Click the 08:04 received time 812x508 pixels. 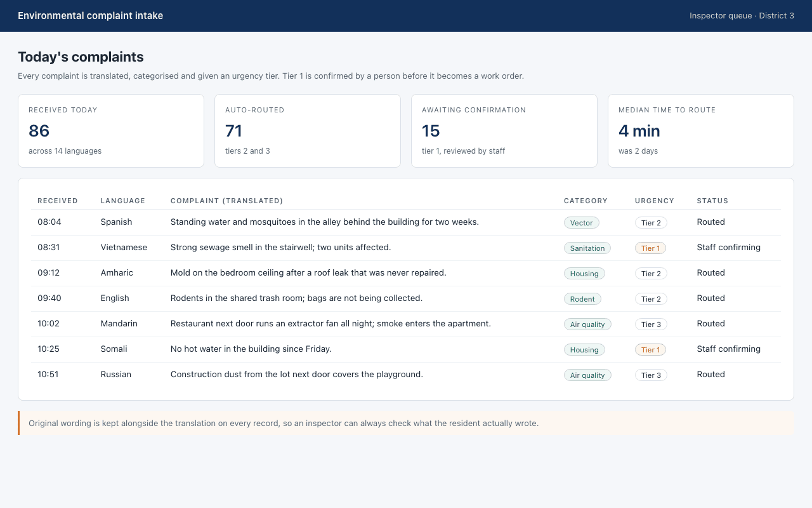[x=49, y=222]
